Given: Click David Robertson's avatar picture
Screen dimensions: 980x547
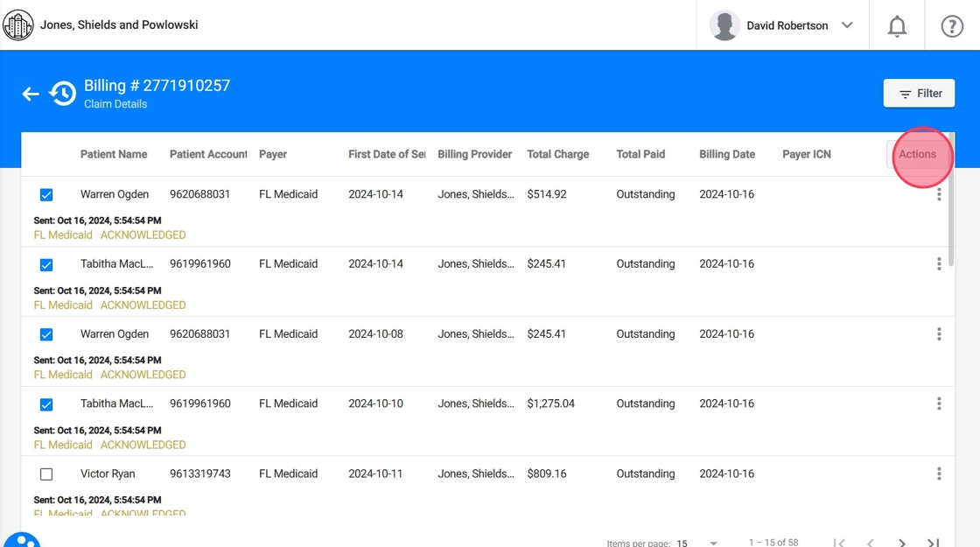Looking at the screenshot, I should click(x=724, y=25).
